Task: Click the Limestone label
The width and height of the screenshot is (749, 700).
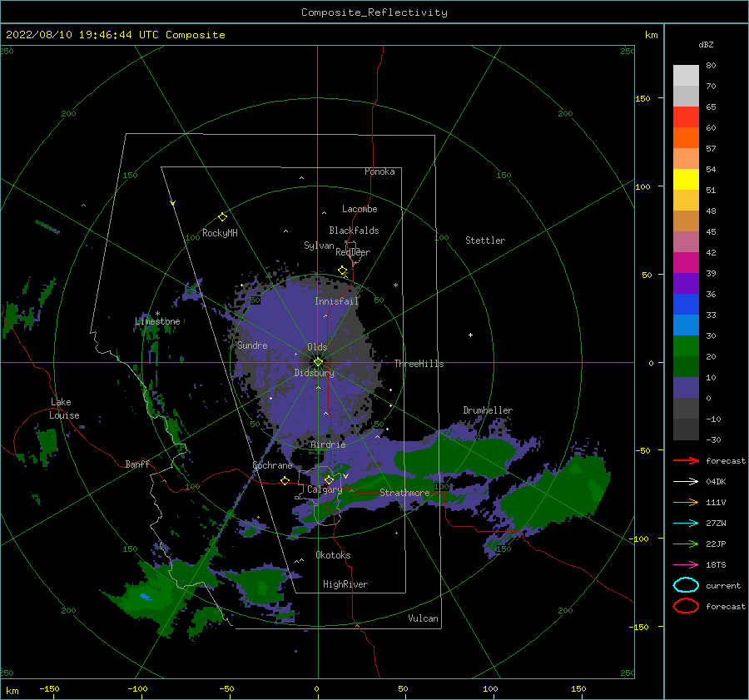Action: click(157, 321)
